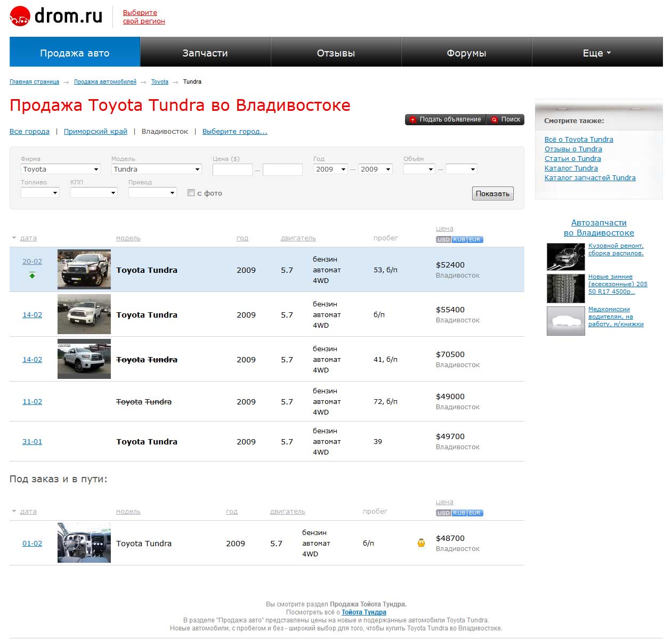Open the Модель dropdown showing Tundra
The width and height of the screenshot is (672, 640).
pos(157,169)
